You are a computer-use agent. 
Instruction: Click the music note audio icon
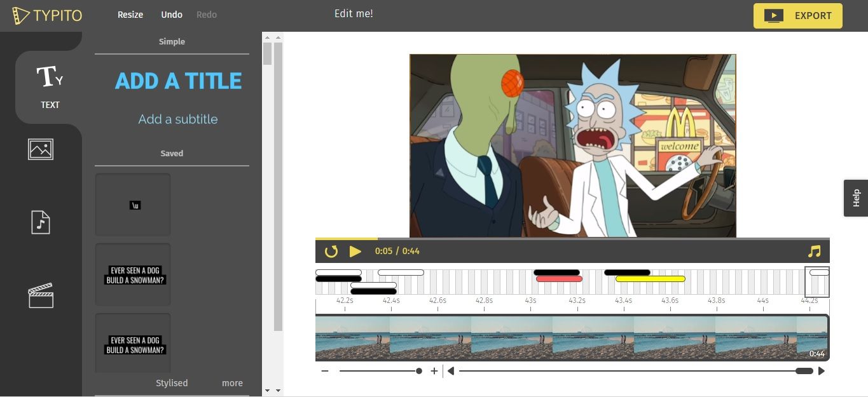pos(814,251)
